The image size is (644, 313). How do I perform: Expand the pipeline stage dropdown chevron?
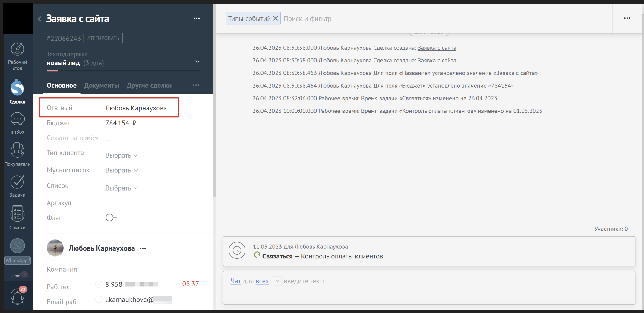197,62
